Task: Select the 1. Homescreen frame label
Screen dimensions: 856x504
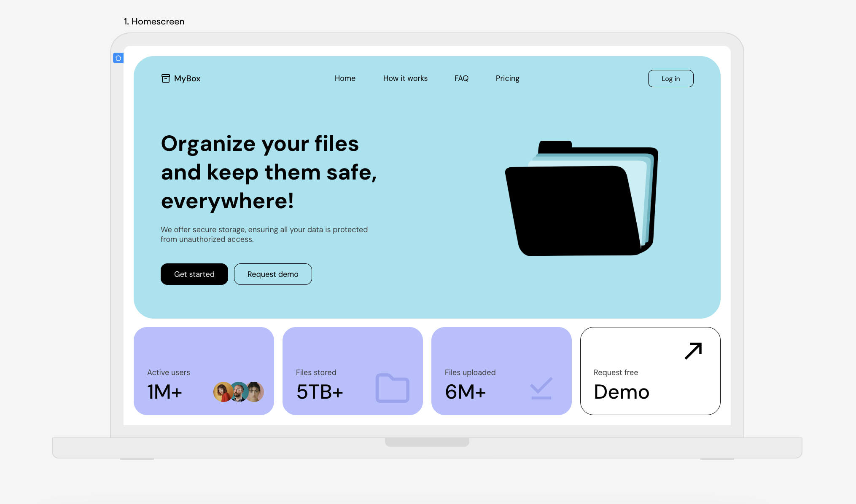Action: tap(154, 21)
